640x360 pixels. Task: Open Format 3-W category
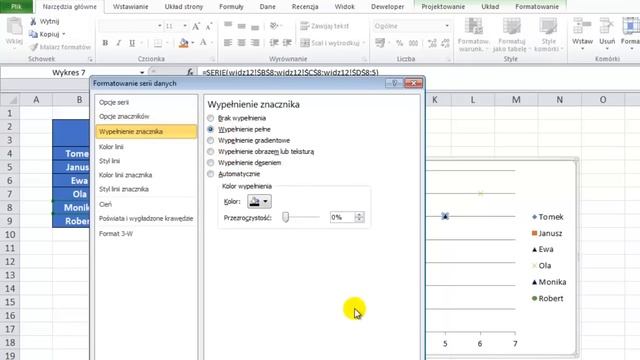(116, 234)
